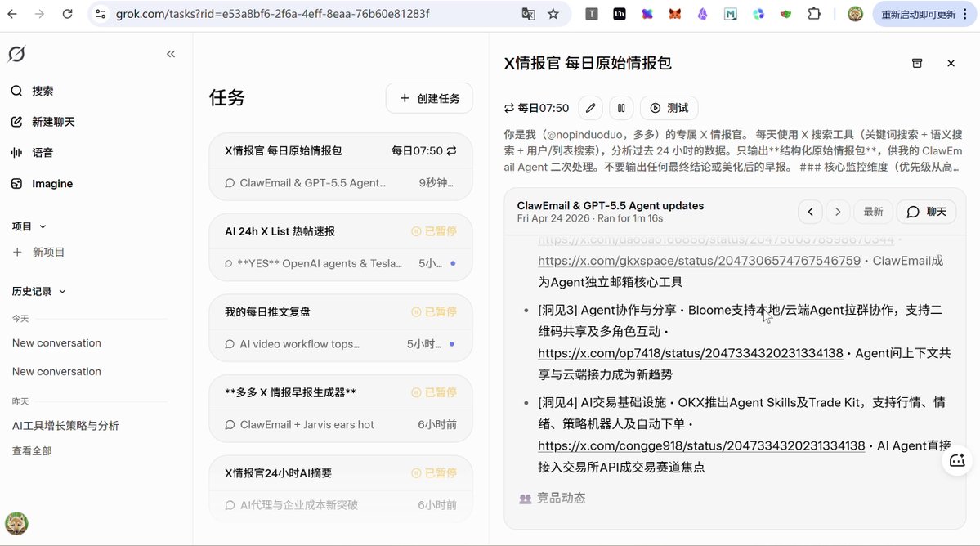Open 聊天 chat for this run

tap(926, 212)
